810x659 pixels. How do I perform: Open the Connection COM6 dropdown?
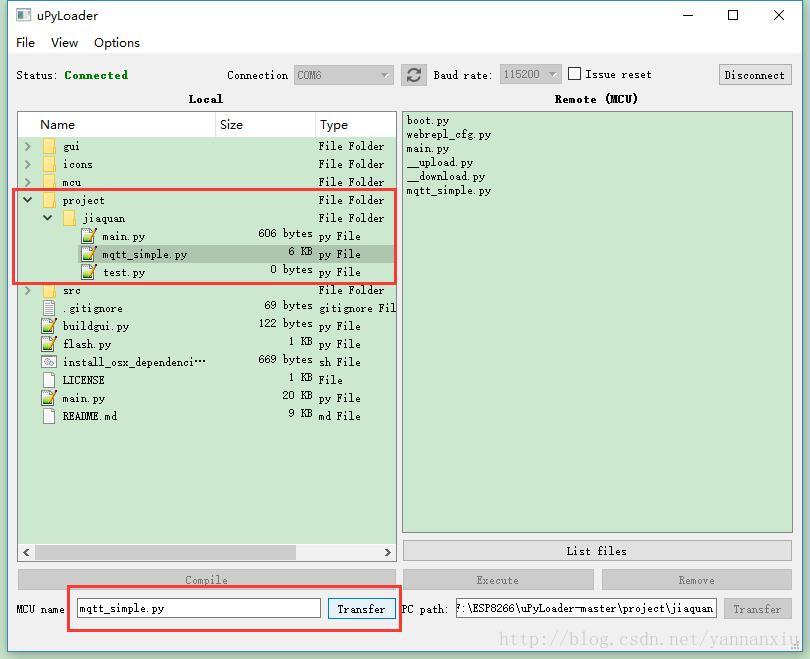(344, 75)
